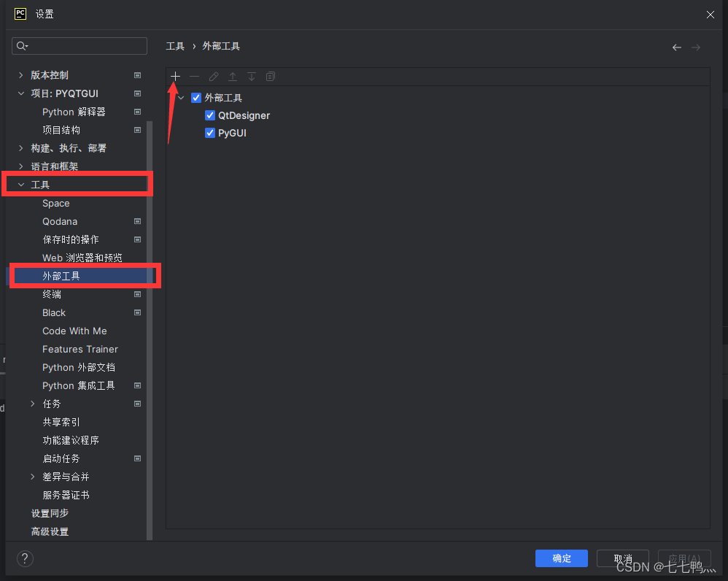Open Python 解释器 settings
Viewport: 728px width, 581px height.
[x=74, y=112]
